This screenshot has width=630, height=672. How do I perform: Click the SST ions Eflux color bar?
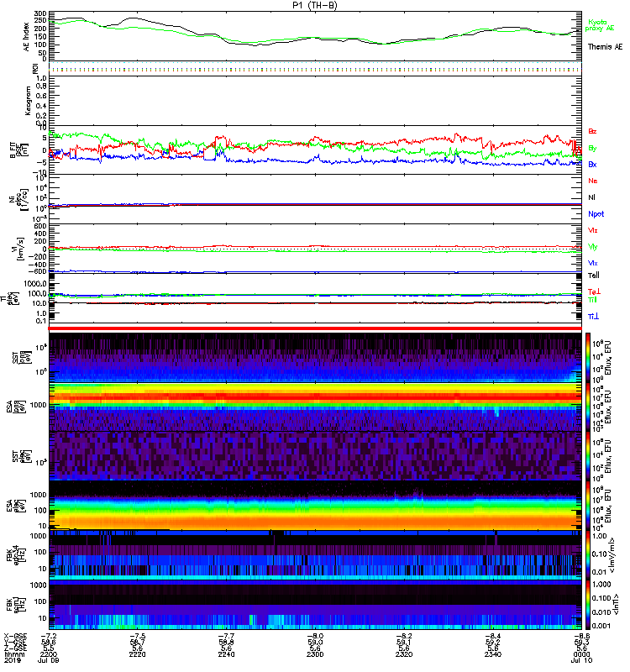tap(587, 357)
